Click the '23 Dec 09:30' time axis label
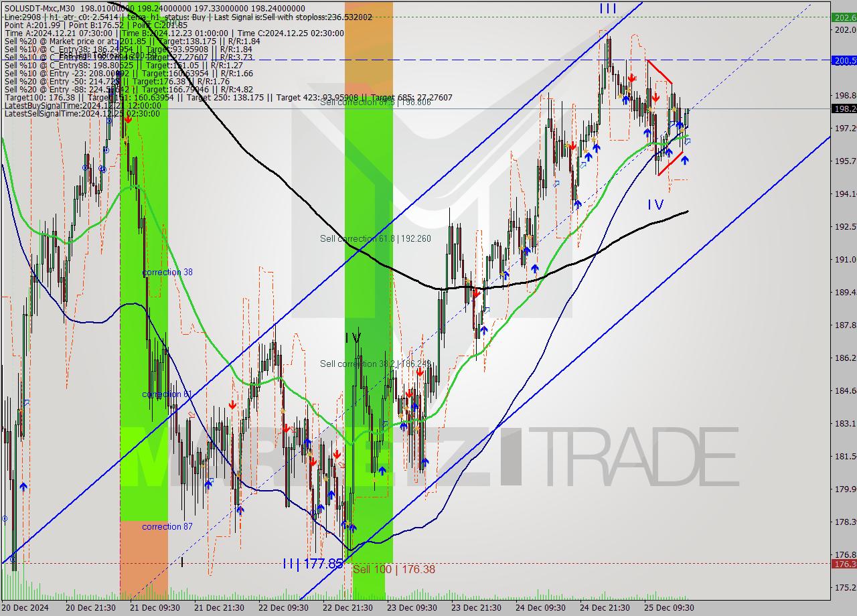 pos(412,608)
